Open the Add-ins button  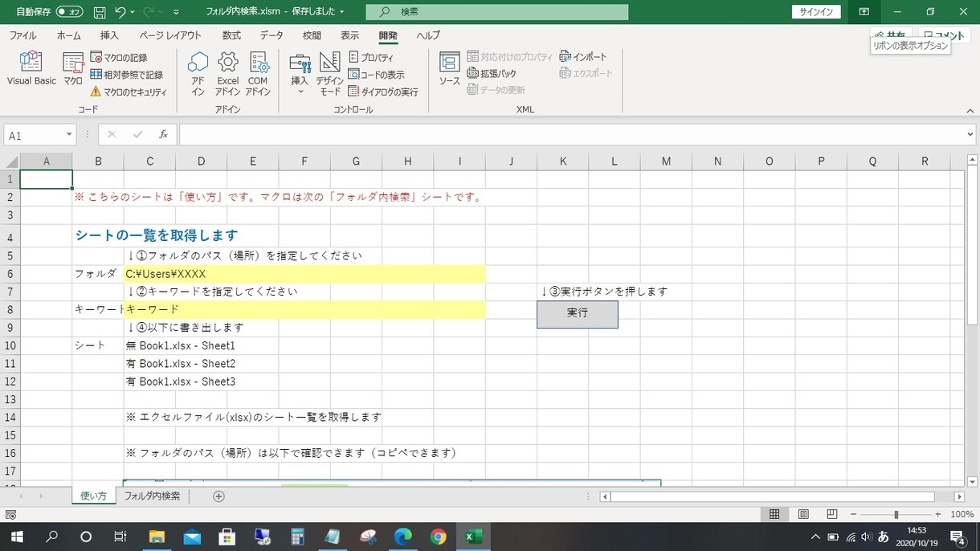[198, 74]
